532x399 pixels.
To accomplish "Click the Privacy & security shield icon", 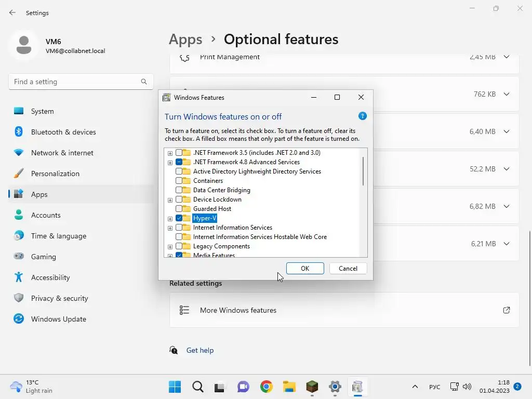I will coord(19,298).
